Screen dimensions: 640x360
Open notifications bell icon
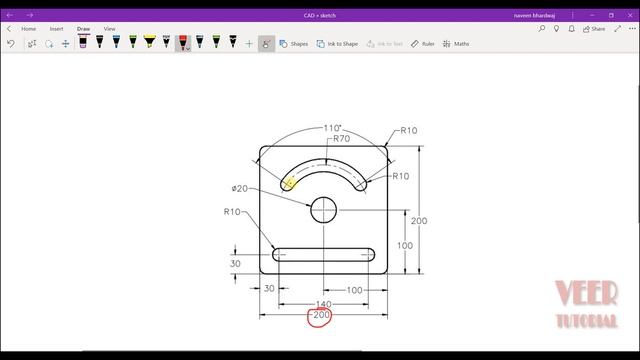tap(571, 29)
